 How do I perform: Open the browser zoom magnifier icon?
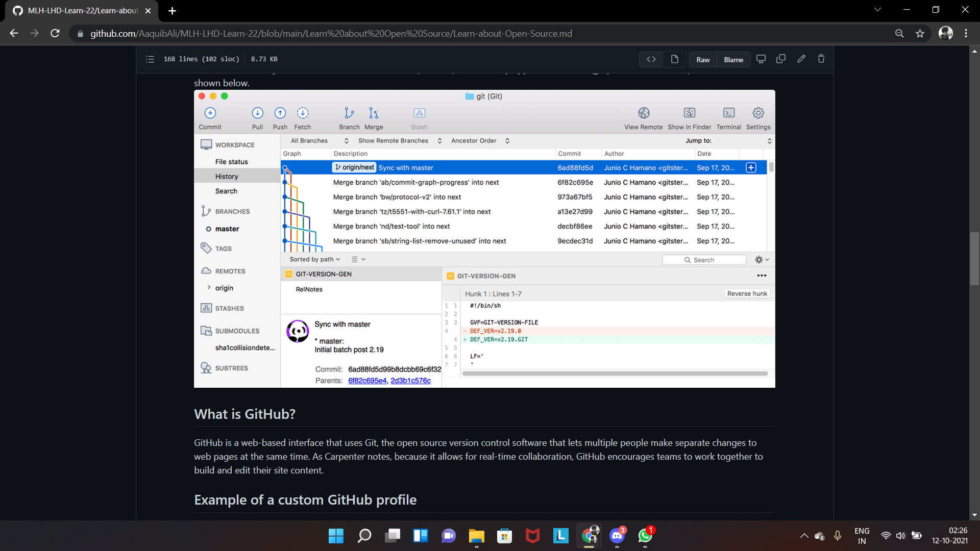click(x=899, y=34)
